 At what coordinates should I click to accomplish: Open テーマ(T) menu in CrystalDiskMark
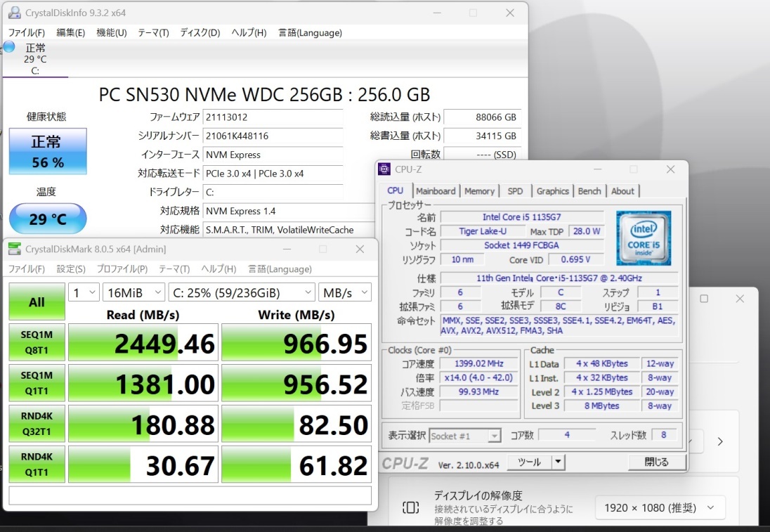click(x=174, y=269)
